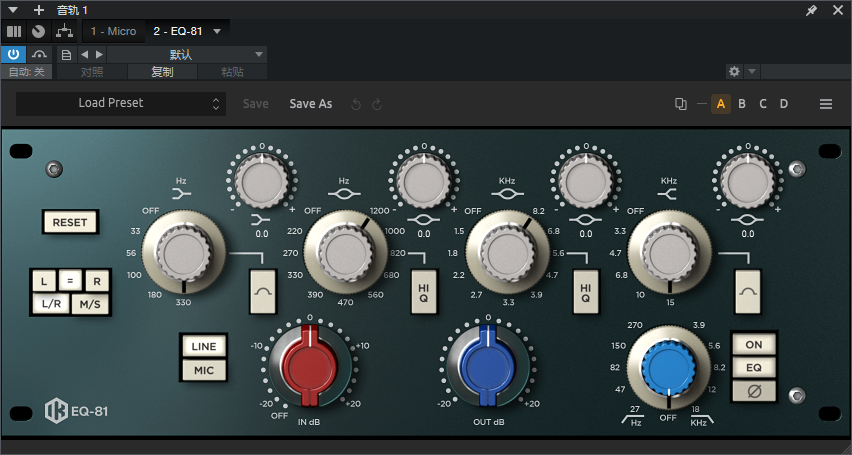Viewport: 852px width, 455px height.
Task: Switch input to MIC
Action: click(204, 371)
